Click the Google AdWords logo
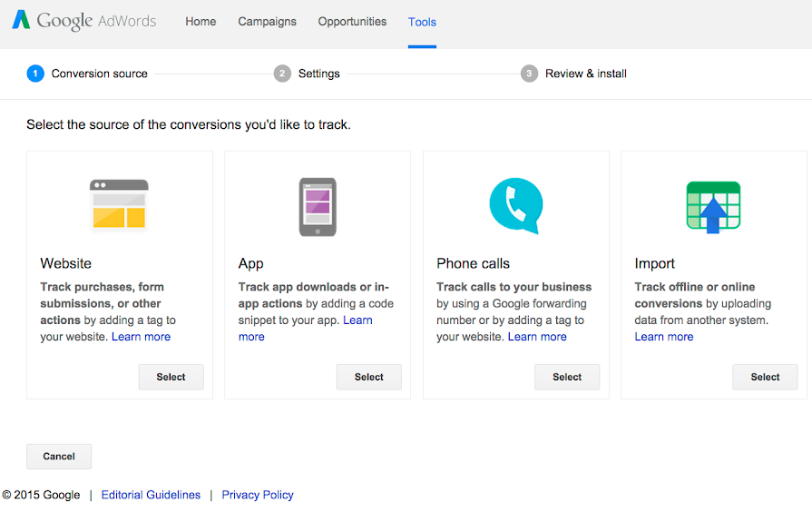812x522 pixels. click(83, 21)
